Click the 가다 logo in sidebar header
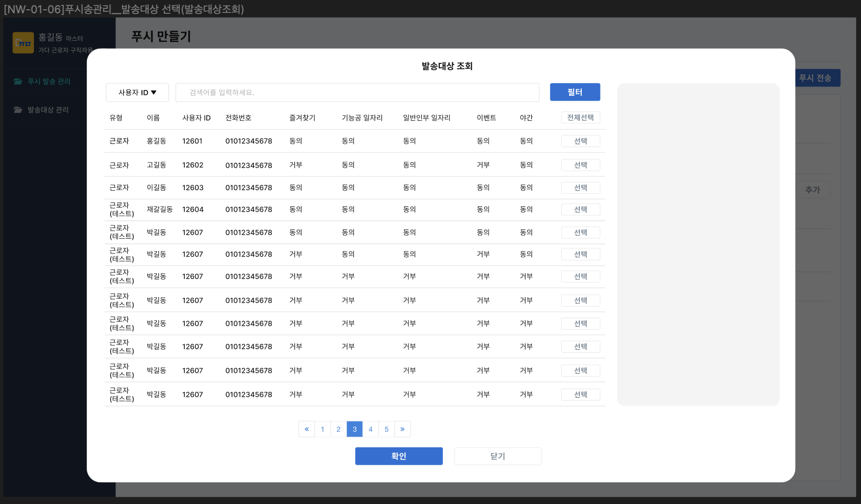Screen dimensions: 861x504 point(23,43)
